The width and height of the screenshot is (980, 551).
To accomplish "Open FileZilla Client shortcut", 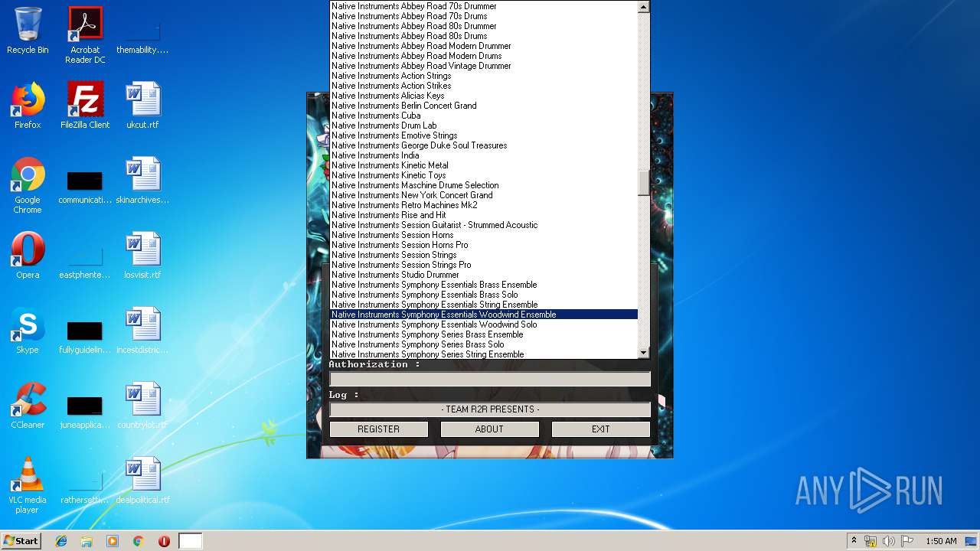I will pyautogui.click(x=85, y=106).
